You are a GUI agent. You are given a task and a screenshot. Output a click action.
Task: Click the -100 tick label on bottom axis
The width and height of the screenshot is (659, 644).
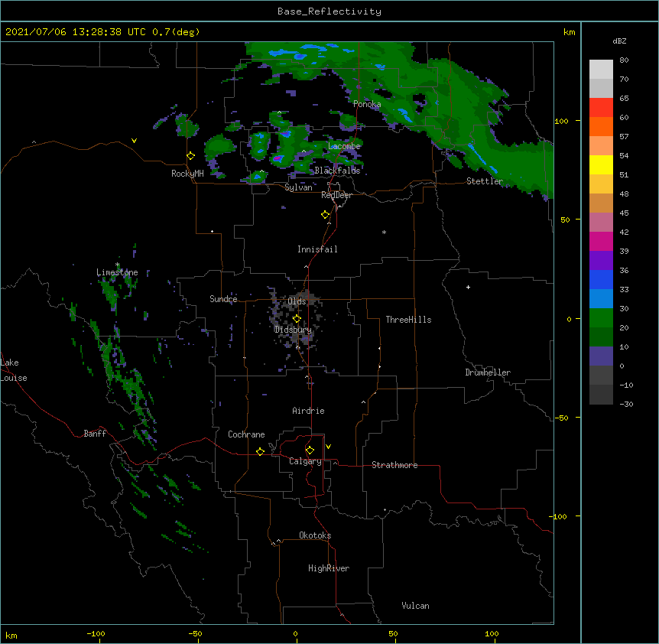(96, 633)
